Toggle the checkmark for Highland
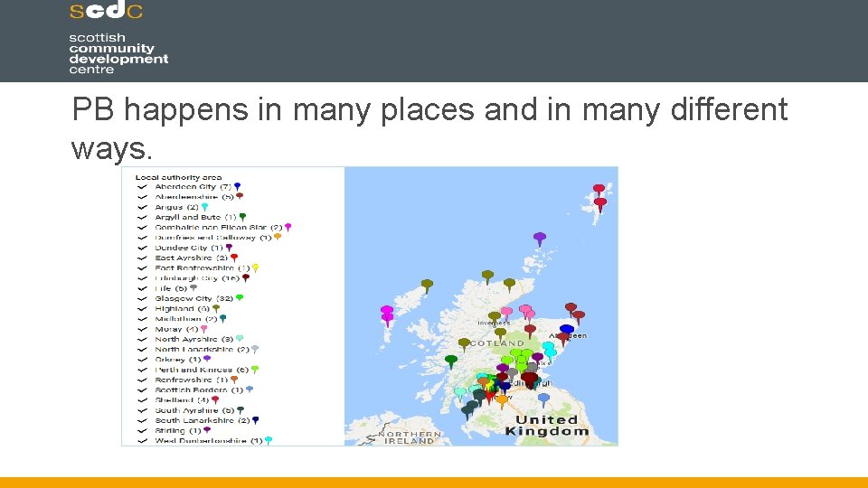 point(142,309)
